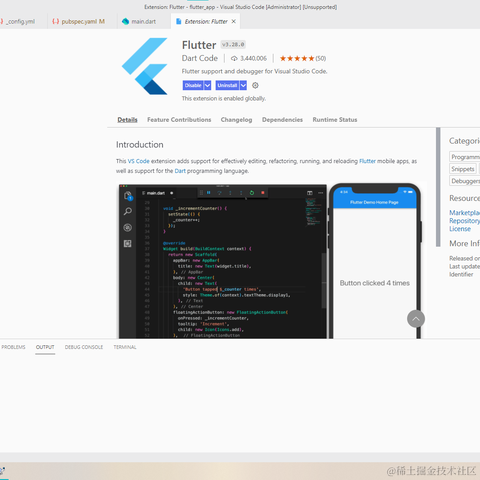Open the Feature Contributions tab

(179, 120)
